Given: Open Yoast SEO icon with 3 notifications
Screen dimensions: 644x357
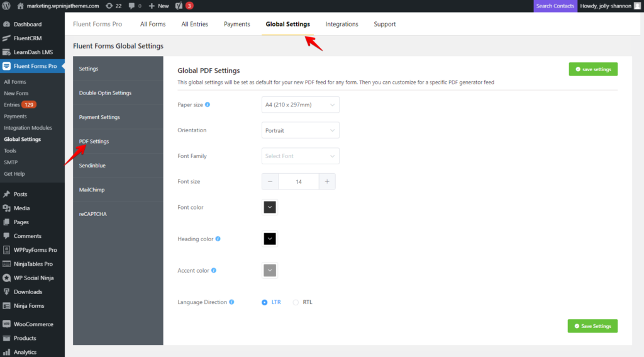Looking at the screenshot, I should pyautogui.click(x=179, y=6).
